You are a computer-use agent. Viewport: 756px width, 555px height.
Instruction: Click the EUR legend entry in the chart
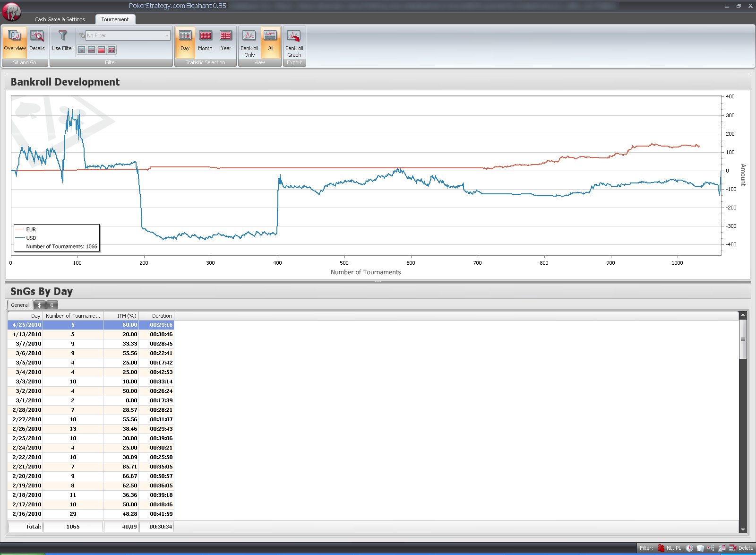[26, 229]
